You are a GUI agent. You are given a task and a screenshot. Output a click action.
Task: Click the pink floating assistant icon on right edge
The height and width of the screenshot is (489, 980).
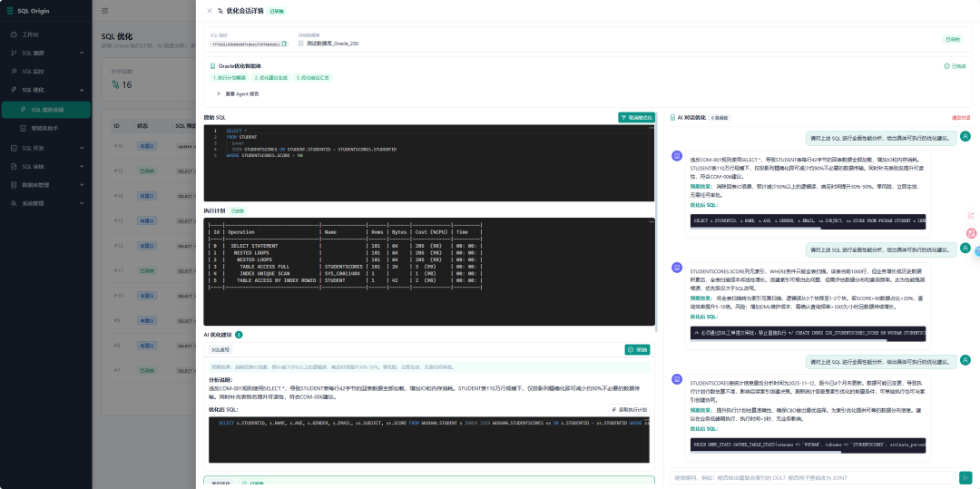tap(971, 233)
